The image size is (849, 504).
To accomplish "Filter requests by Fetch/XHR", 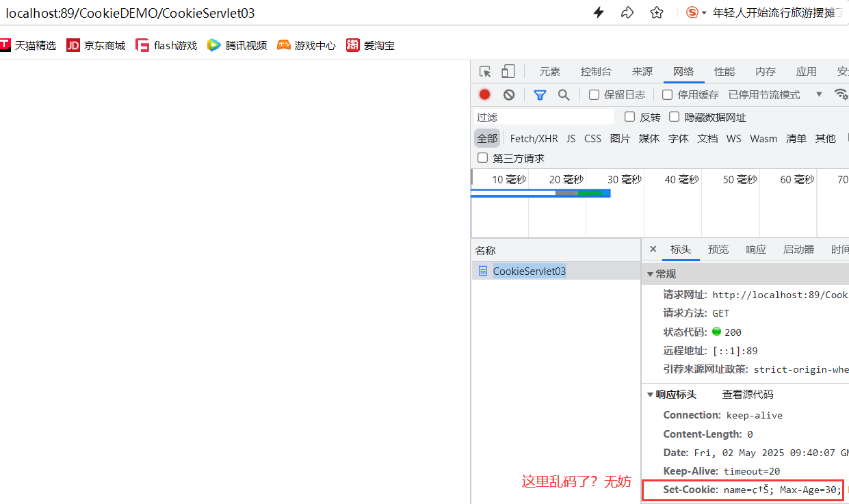I will tap(534, 138).
